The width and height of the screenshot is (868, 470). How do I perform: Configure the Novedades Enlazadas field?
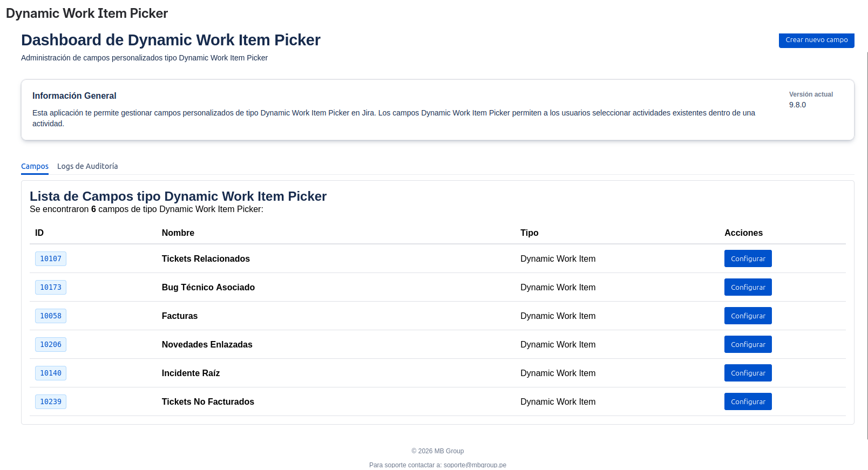click(x=748, y=344)
